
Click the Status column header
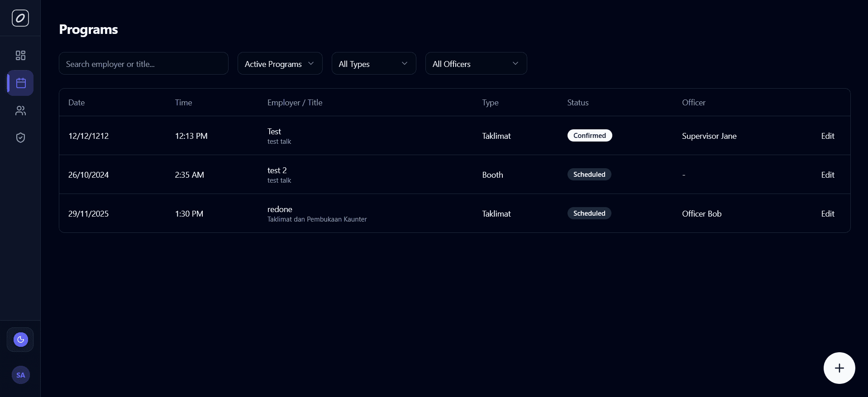coord(577,103)
